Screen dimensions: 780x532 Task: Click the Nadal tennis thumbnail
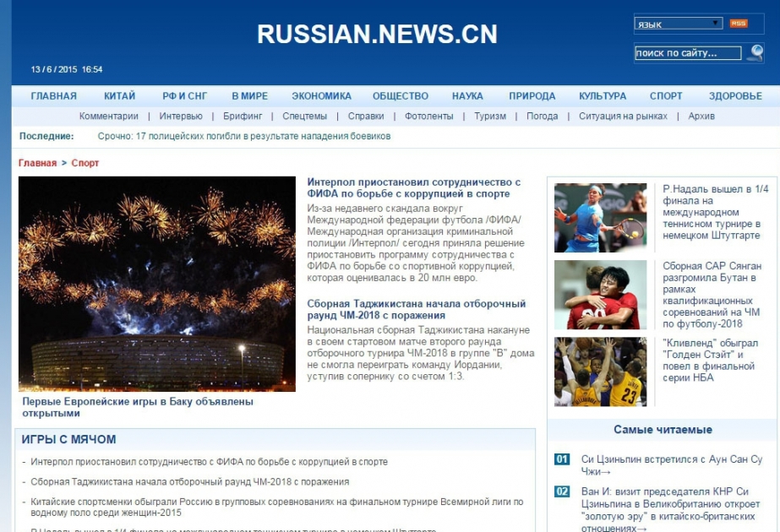pos(600,218)
